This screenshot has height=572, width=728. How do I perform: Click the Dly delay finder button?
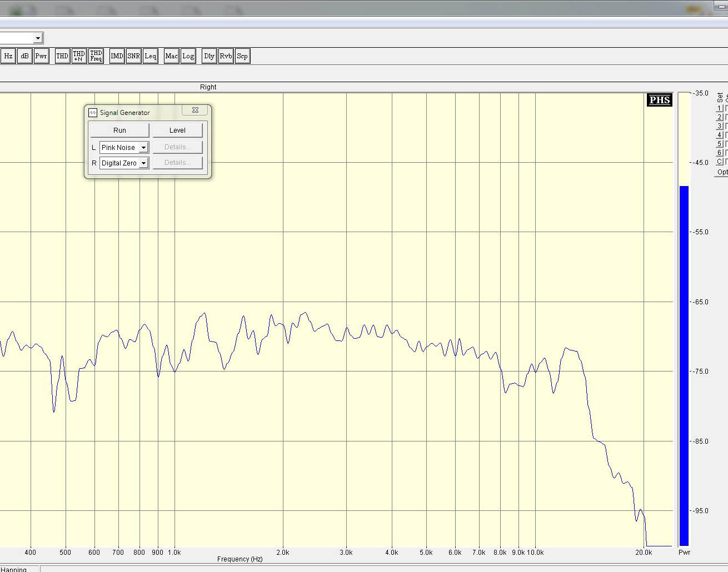pos(209,56)
